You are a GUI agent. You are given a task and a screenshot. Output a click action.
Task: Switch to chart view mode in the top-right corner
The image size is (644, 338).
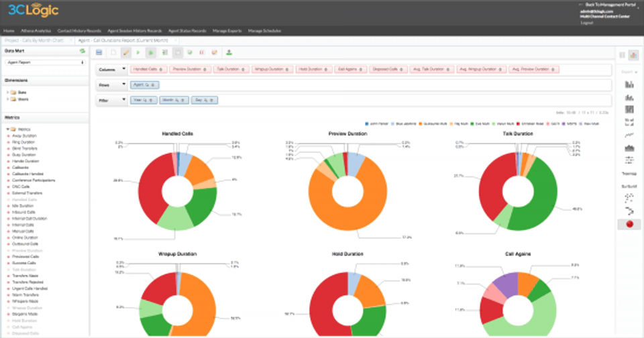tap(634, 55)
